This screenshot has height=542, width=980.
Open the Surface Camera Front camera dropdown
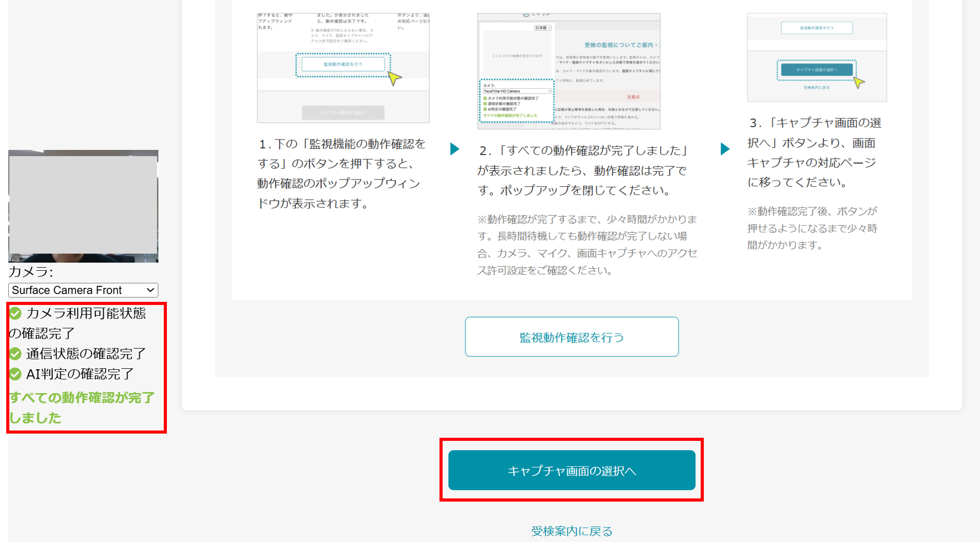tap(83, 290)
